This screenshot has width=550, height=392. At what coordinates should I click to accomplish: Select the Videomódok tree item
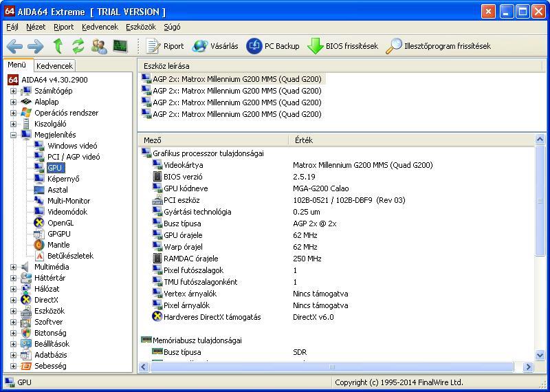click(67, 212)
